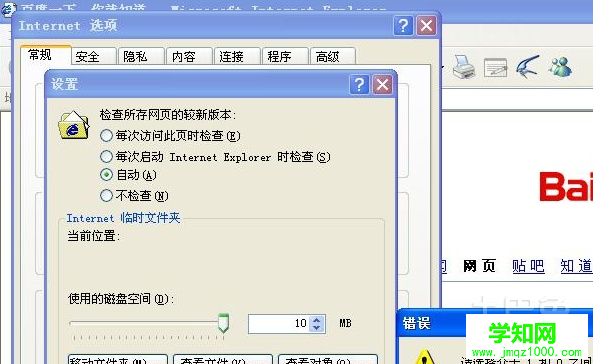Open the 隐私 tab
Viewport: 593px width, 364px height.
[141, 56]
